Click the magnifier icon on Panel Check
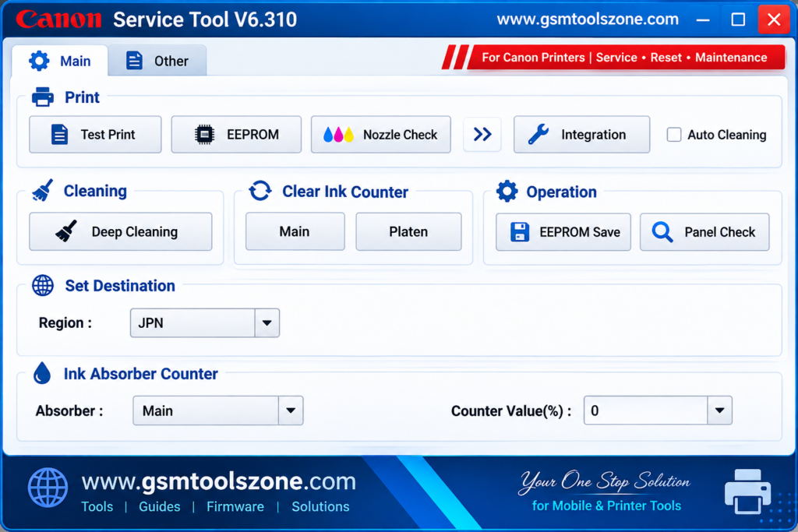Screen dimensions: 798x532 click(x=662, y=232)
